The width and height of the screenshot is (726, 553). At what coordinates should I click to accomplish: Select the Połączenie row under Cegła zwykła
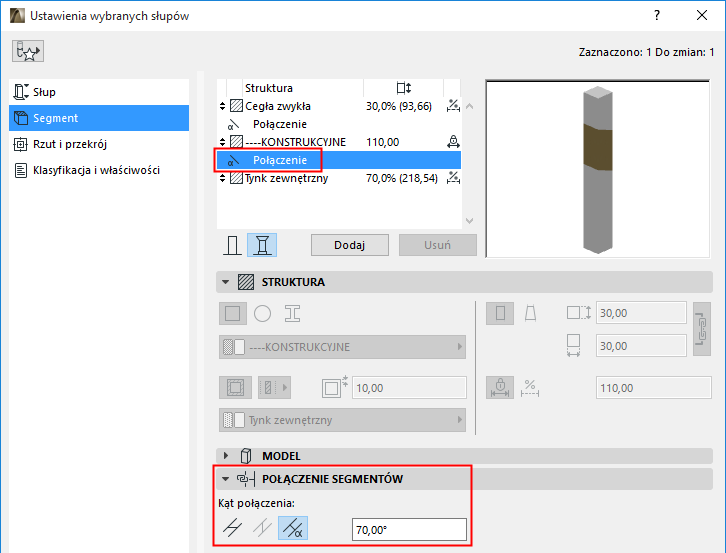click(338, 124)
